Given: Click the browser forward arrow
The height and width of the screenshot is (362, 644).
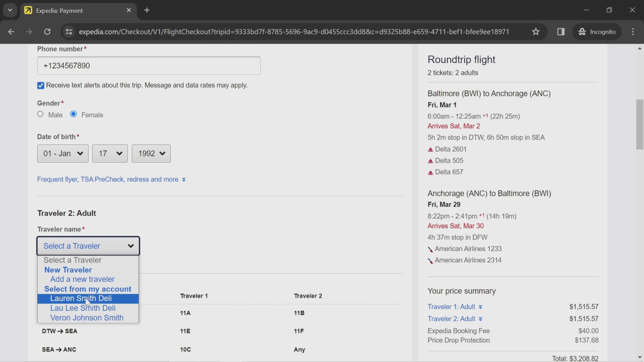Looking at the screenshot, I should (x=29, y=32).
